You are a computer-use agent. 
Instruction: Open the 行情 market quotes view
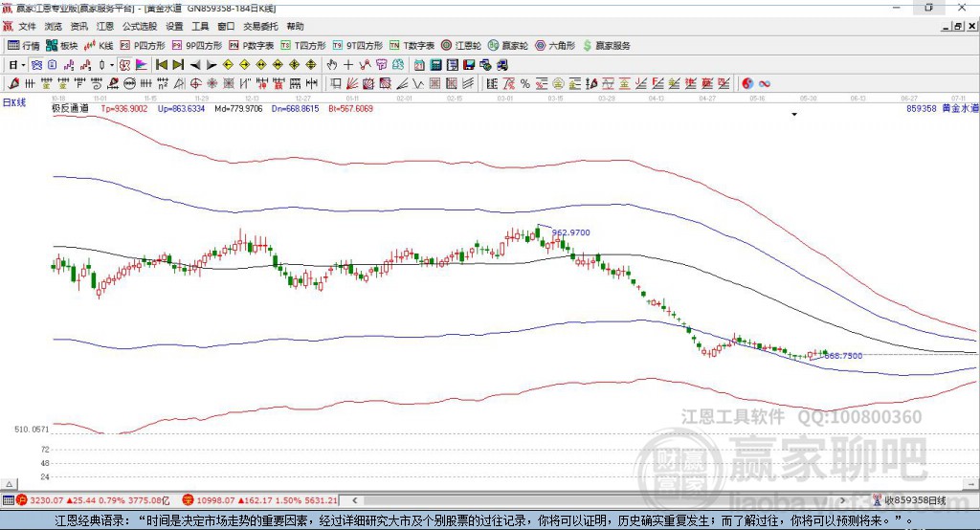coord(23,46)
